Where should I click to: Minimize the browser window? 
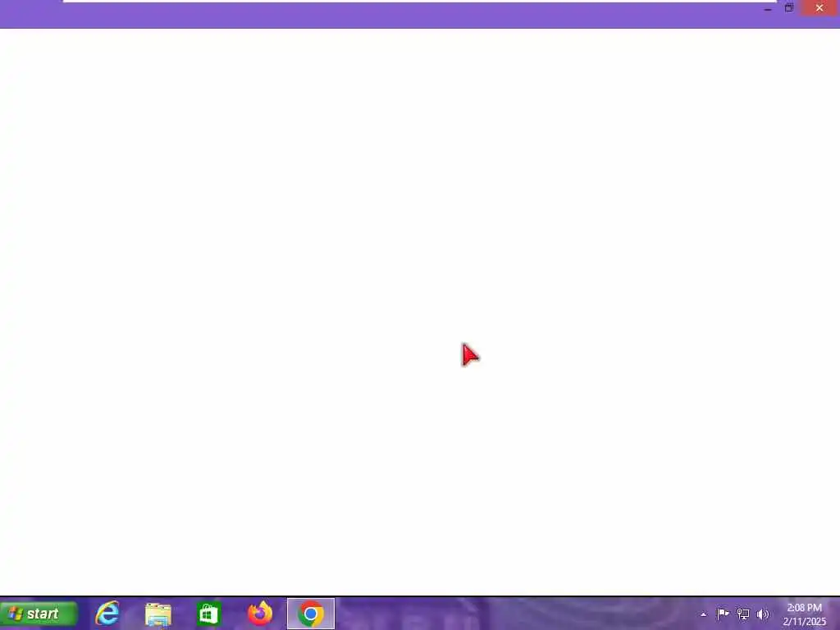coord(768,8)
